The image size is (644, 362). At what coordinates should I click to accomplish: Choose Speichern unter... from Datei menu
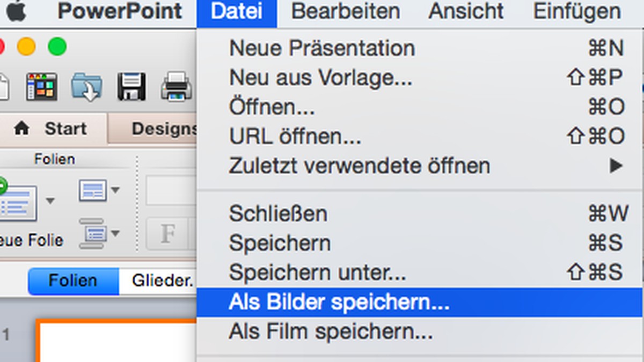pos(318,273)
